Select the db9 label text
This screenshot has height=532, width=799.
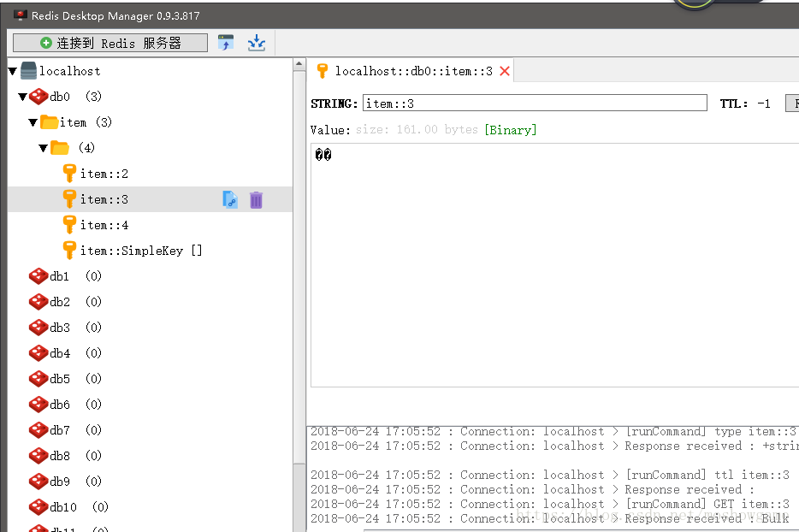point(60,481)
